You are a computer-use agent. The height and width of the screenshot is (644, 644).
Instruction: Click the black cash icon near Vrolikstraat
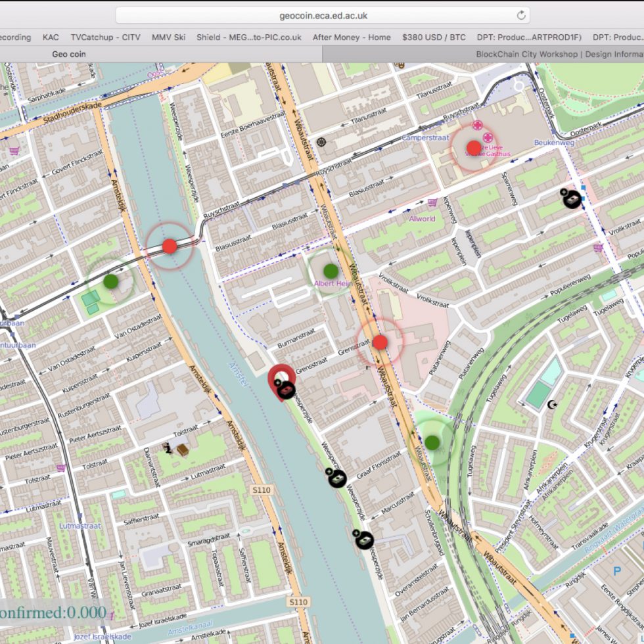[572, 198]
